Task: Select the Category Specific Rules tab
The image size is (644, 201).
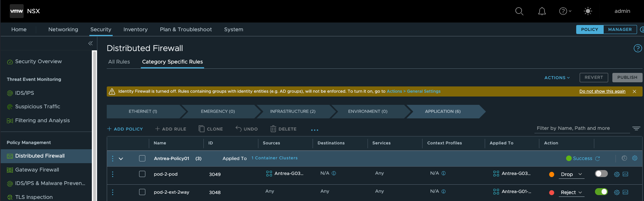Action: pyautogui.click(x=172, y=62)
